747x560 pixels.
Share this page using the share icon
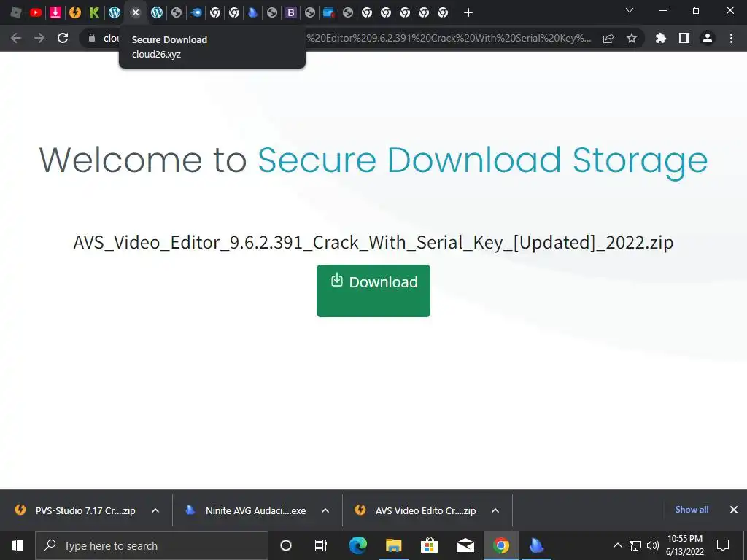click(608, 38)
